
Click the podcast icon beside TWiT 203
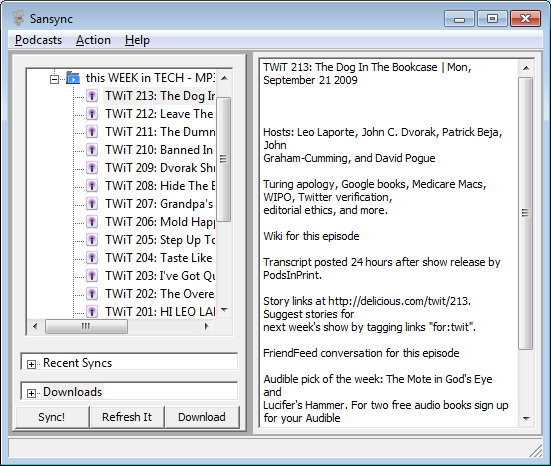92,276
